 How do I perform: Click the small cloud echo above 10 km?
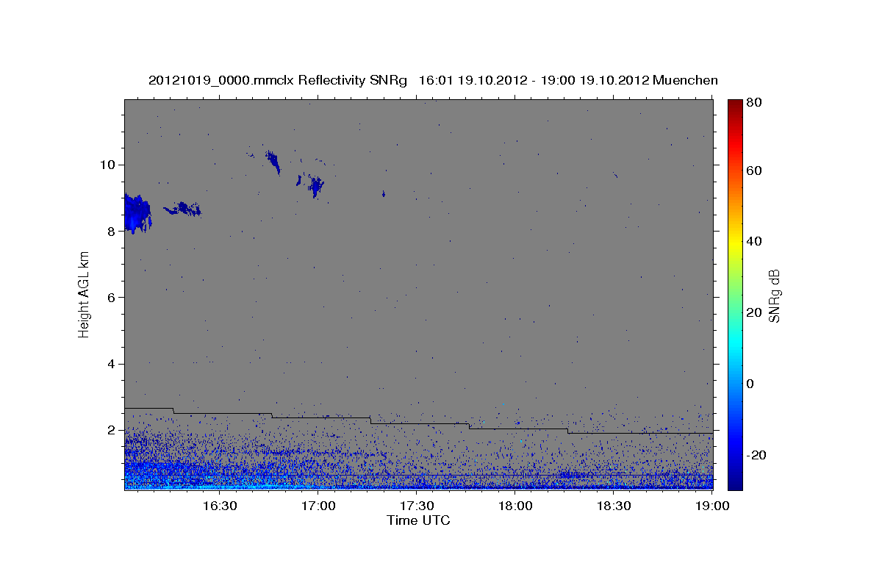[273, 161]
